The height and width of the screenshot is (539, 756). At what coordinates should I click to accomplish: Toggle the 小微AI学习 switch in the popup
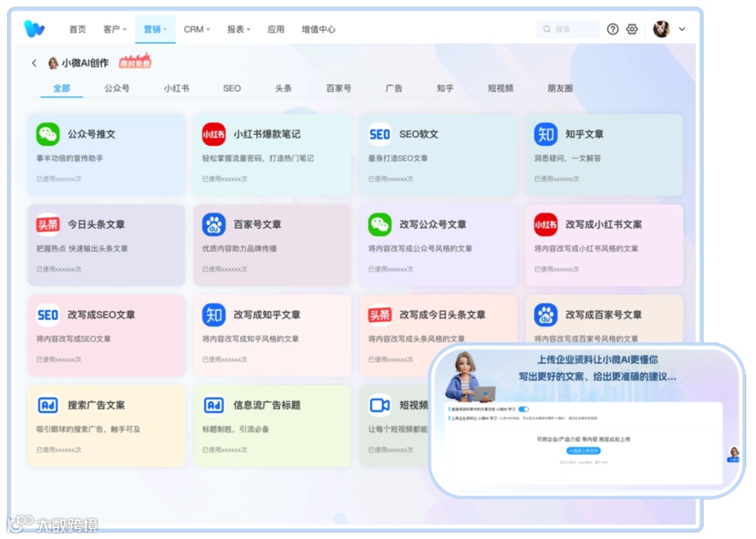tap(524, 409)
